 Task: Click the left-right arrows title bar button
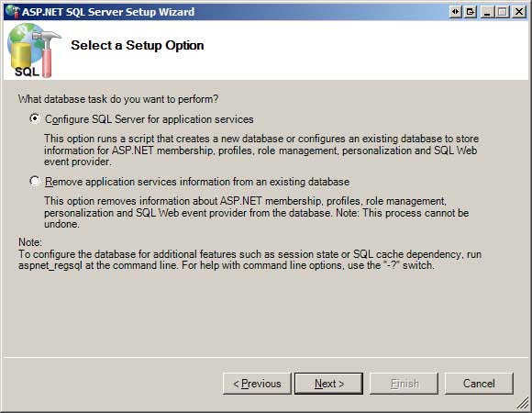455,12
